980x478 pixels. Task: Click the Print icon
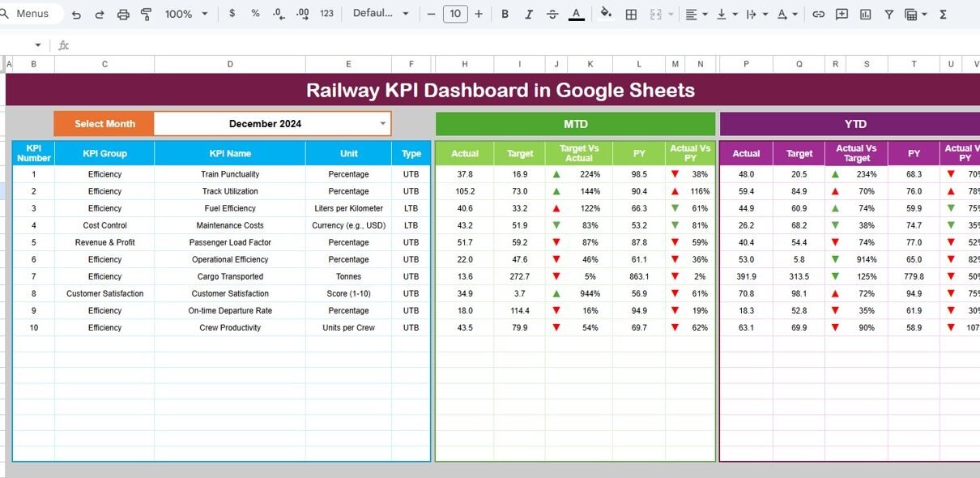(x=123, y=15)
